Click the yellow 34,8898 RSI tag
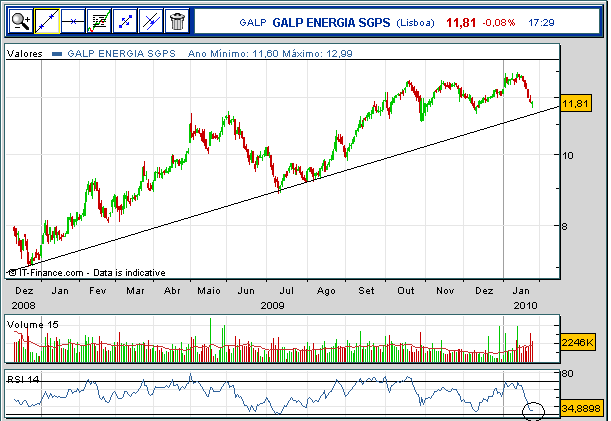 [581, 408]
